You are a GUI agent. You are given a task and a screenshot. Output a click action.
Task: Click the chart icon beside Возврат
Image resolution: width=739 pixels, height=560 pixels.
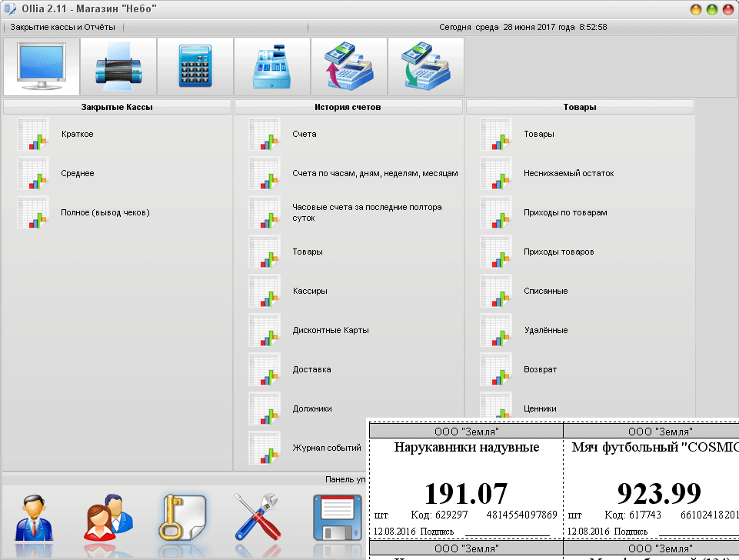[496, 369]
